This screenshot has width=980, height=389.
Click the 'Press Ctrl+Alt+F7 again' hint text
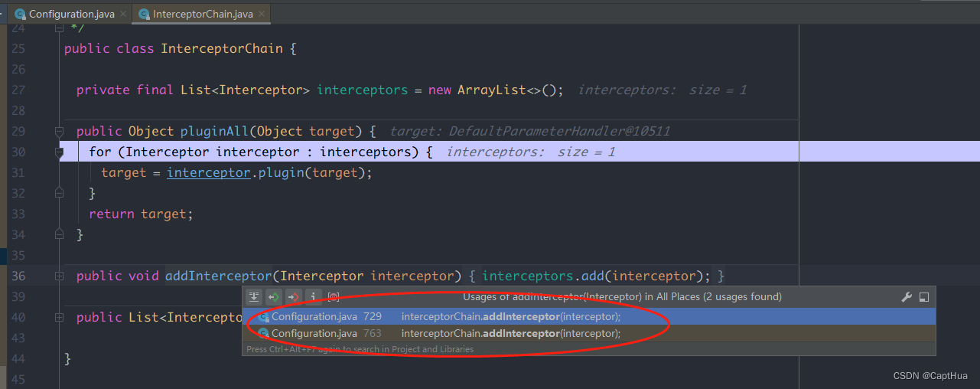[x=360, y=349]
